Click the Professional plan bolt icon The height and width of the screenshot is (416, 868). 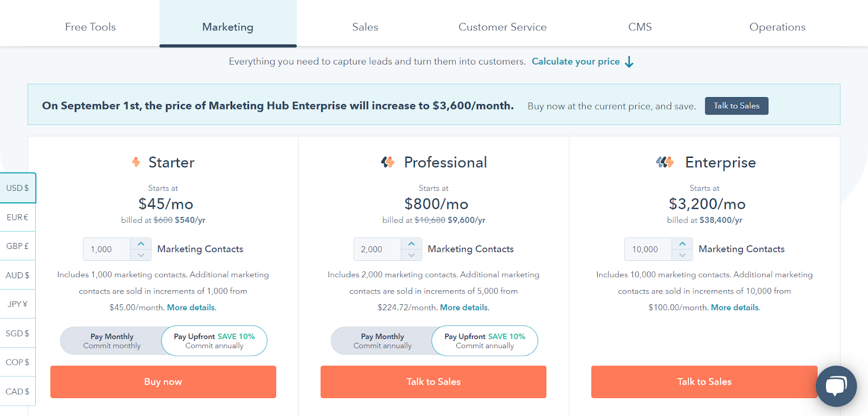click(387, 162)
